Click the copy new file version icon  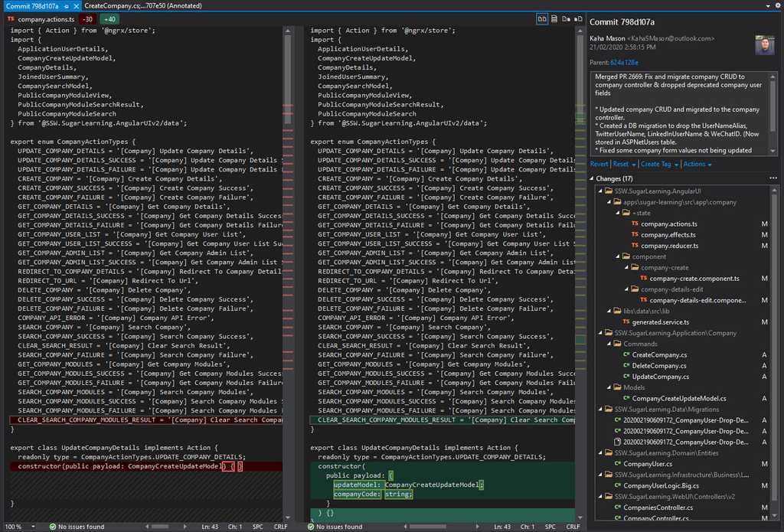click(x=577, y=19)
